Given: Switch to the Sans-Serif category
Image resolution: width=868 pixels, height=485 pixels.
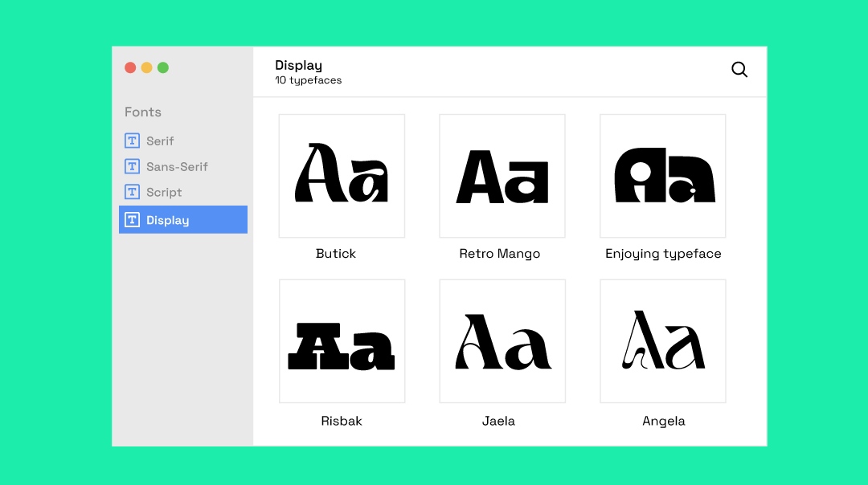Looking at the screenshot, I should 177,166.
